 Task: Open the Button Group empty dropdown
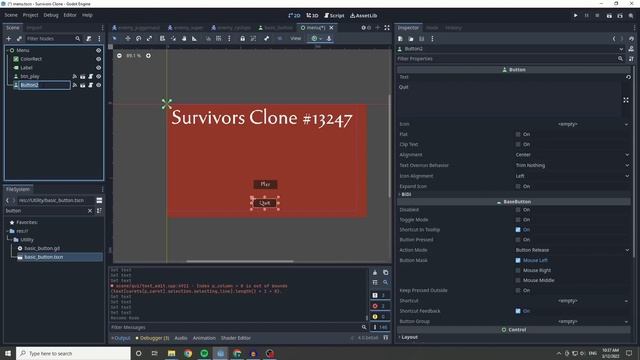coord(572,322)
